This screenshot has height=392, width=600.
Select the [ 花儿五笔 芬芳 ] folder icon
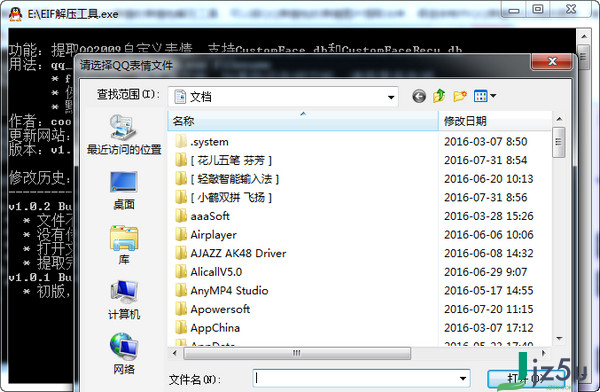click(x=181, y=160)
